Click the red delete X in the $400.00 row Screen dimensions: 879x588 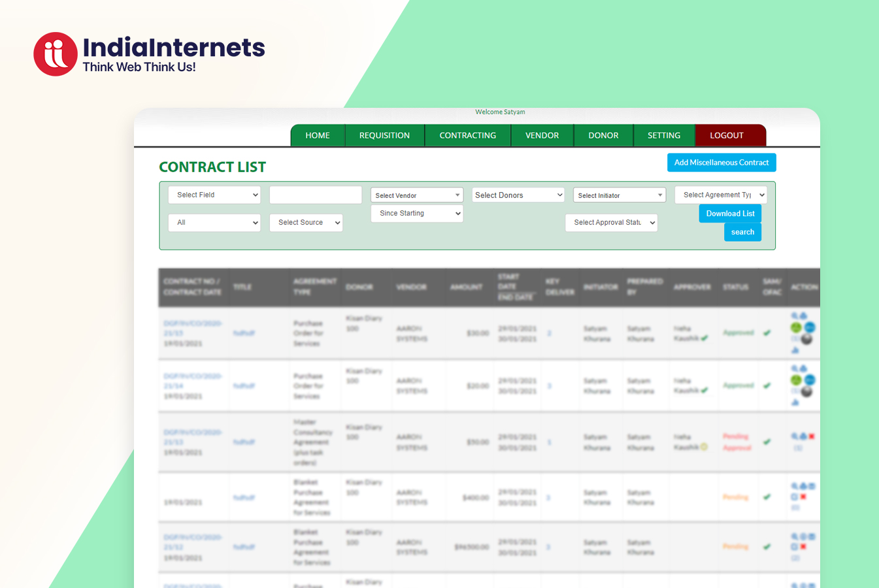pos(803,497)
